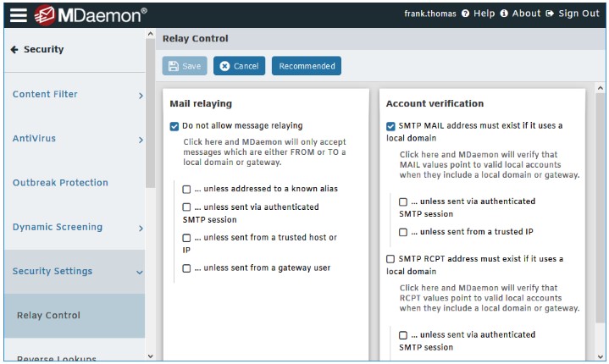Click the back arrow beside Security
Screen dimensions: 609x364
[14, 50]
